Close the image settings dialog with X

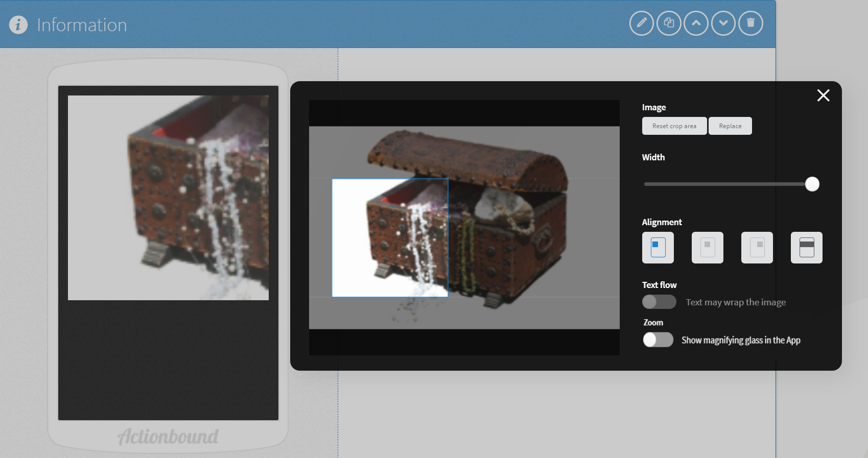823,95
